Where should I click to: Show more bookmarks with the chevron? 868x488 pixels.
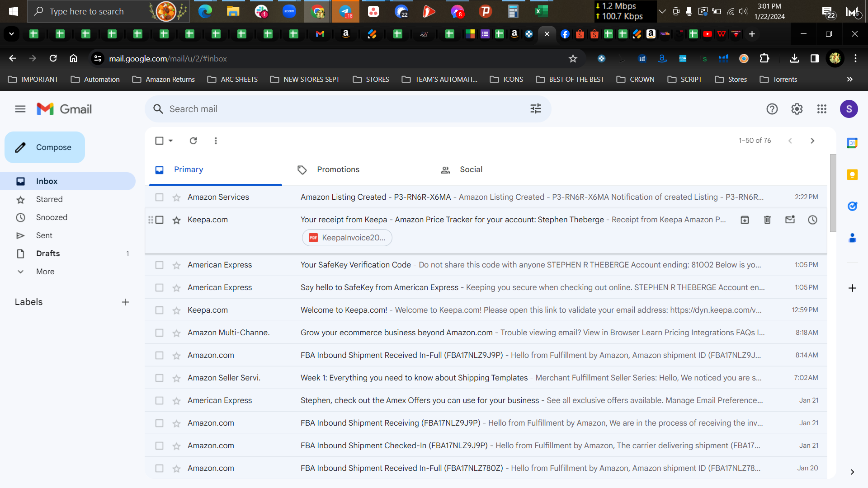(x=850, y=79)
